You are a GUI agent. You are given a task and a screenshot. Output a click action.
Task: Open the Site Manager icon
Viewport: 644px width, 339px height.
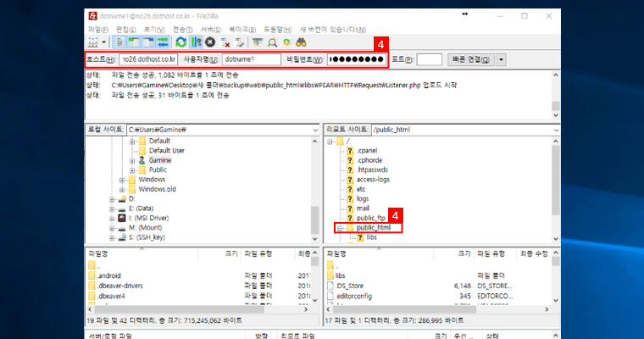point(92,42)
